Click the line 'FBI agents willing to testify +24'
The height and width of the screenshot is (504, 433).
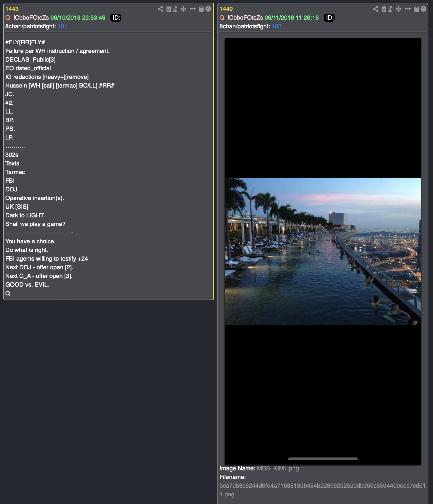(47, 259)
